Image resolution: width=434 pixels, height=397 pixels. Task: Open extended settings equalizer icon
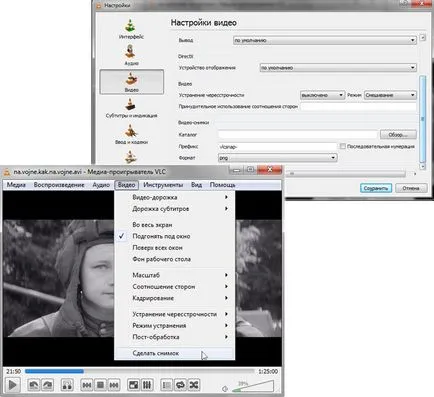(147, 385)
